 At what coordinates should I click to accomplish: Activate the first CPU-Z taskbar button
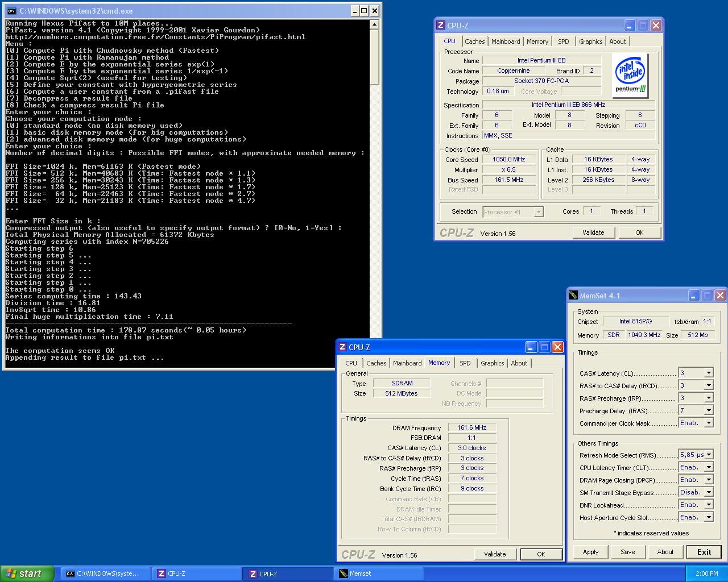click(x=197, y=573)
